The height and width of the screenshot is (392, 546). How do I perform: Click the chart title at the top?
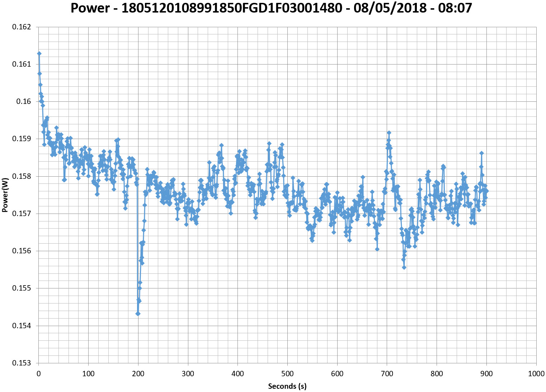click(x=271, y=8)
